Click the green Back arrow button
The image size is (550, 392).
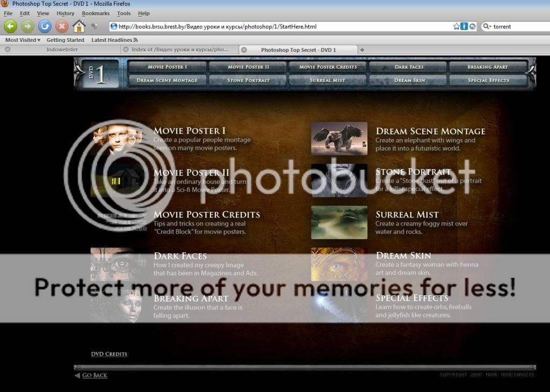click(x=10, y=26)
